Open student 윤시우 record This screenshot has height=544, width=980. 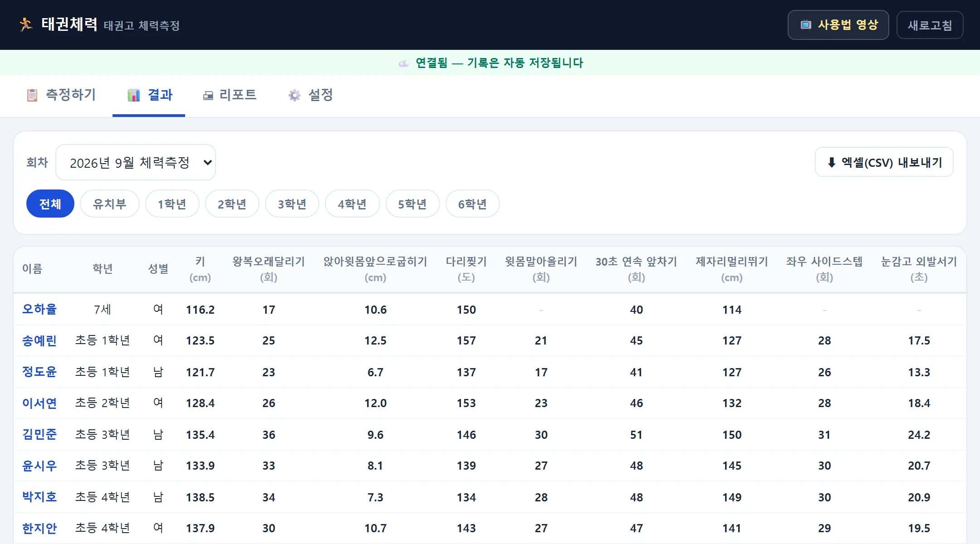pos(39,465)
